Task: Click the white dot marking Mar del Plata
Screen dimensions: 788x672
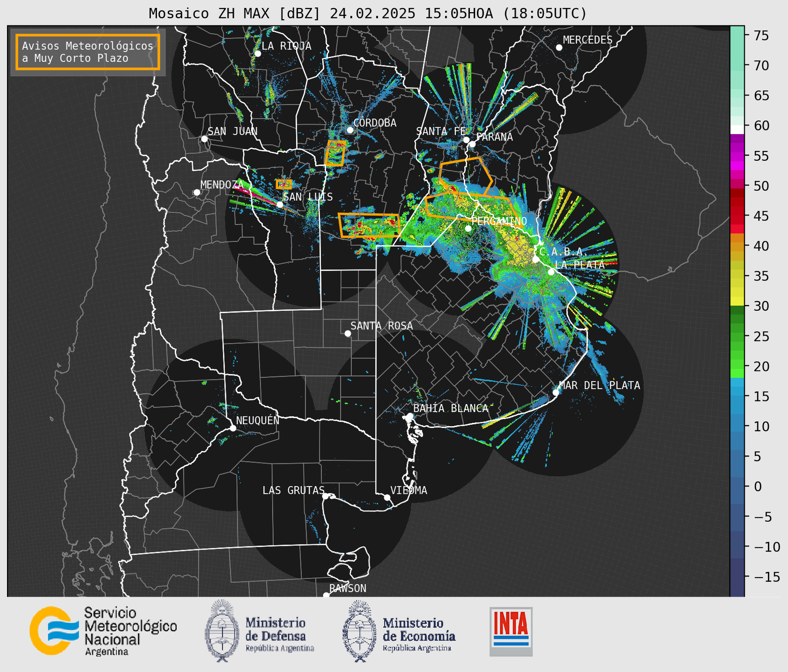Action: click(556, 393)
